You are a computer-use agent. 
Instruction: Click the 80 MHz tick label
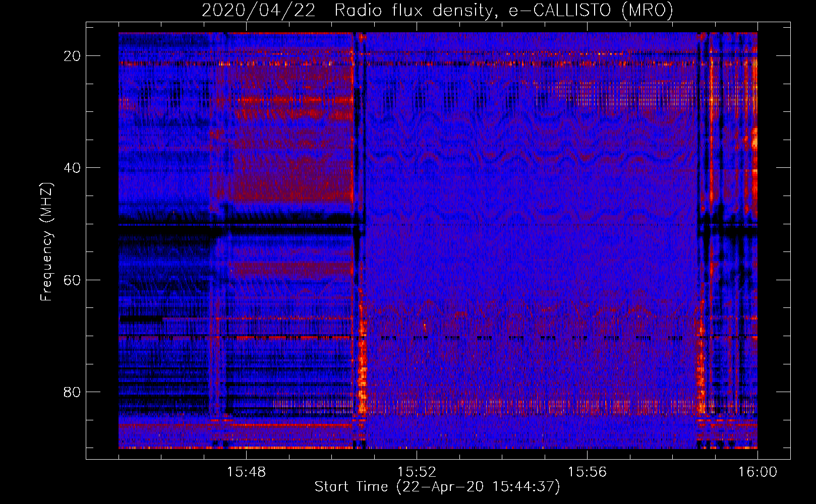click(72, 392)
